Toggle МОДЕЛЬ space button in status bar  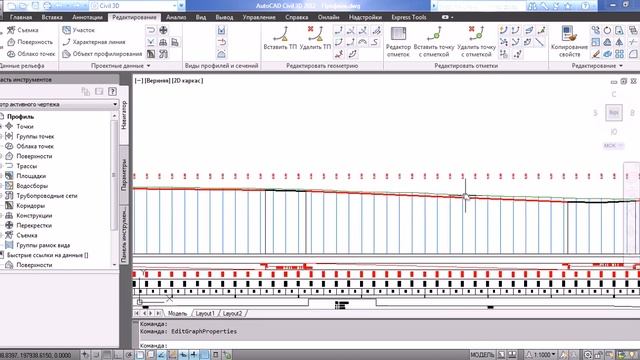482,355
